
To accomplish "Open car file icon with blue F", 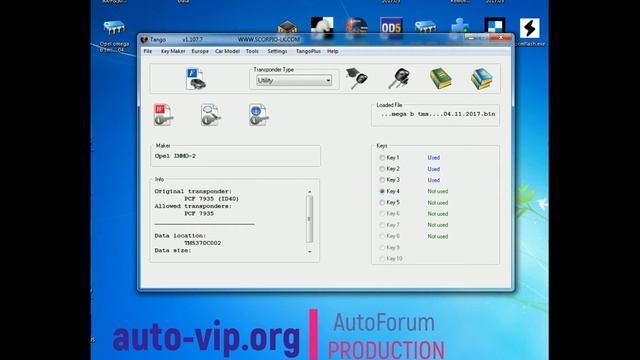I will (x=196, y=79).
